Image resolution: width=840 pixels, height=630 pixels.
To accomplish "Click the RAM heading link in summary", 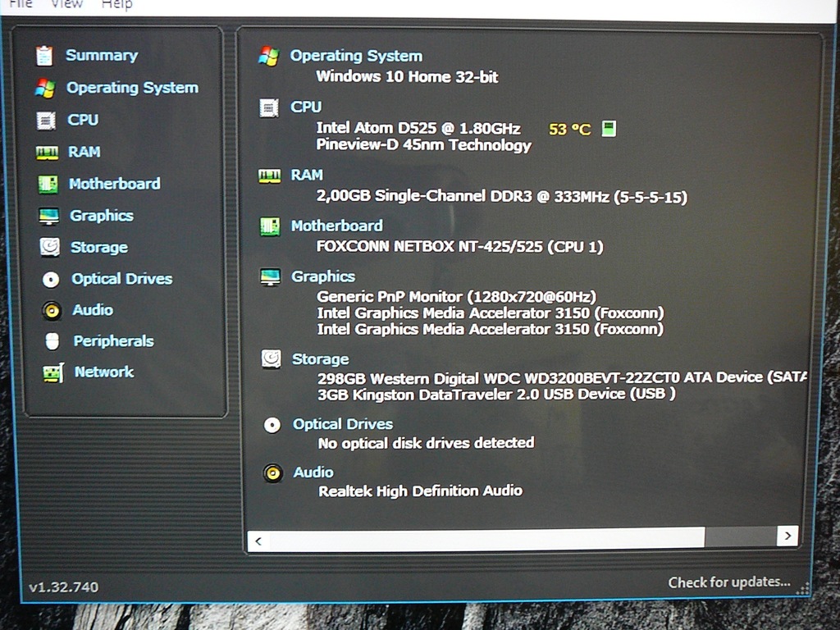I will coord(307,176).
